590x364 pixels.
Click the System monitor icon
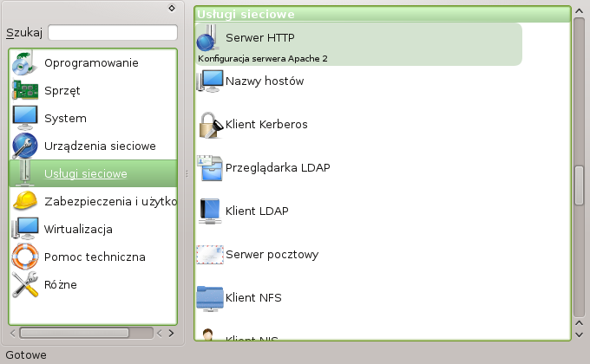[x=25, y=118]
